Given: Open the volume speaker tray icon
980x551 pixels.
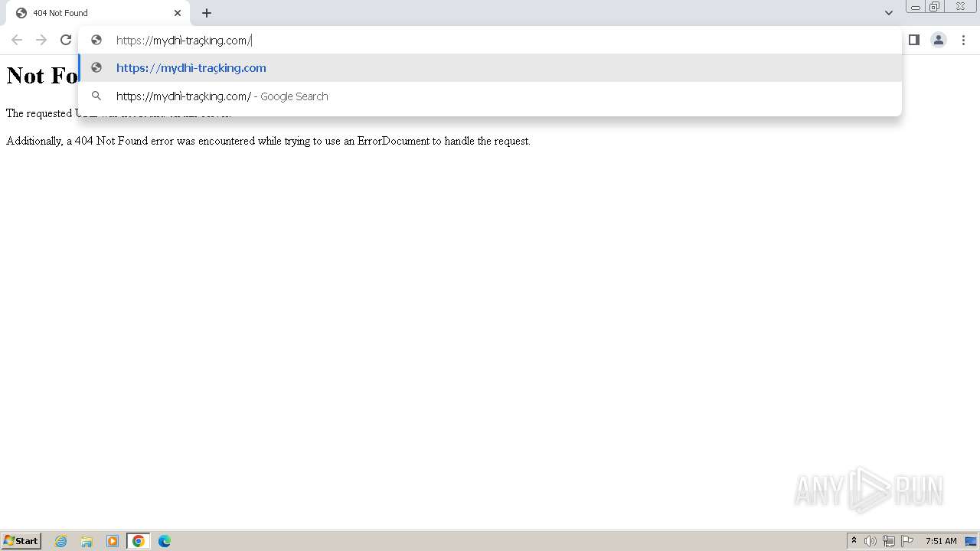Looking at the screenshot, I should [871, 541].
